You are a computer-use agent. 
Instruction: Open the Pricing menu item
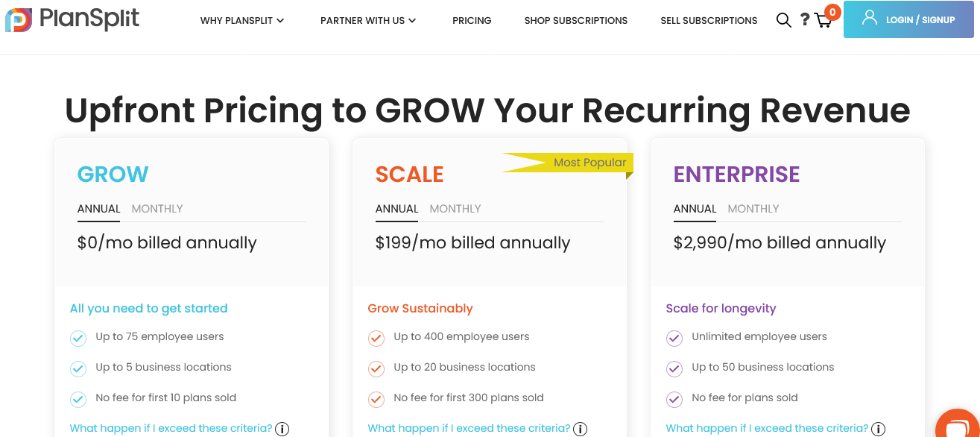(x=472, y=21)
